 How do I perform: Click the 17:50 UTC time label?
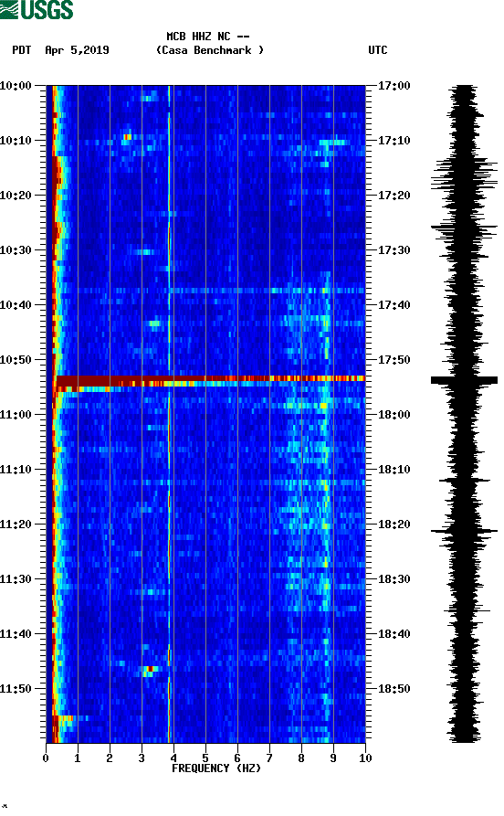[394, 360]
